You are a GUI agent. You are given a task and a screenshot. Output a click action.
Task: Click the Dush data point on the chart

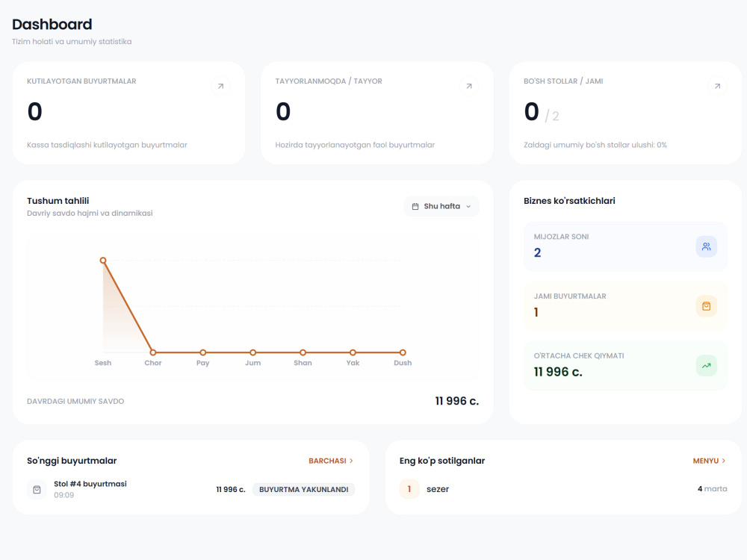403,352
